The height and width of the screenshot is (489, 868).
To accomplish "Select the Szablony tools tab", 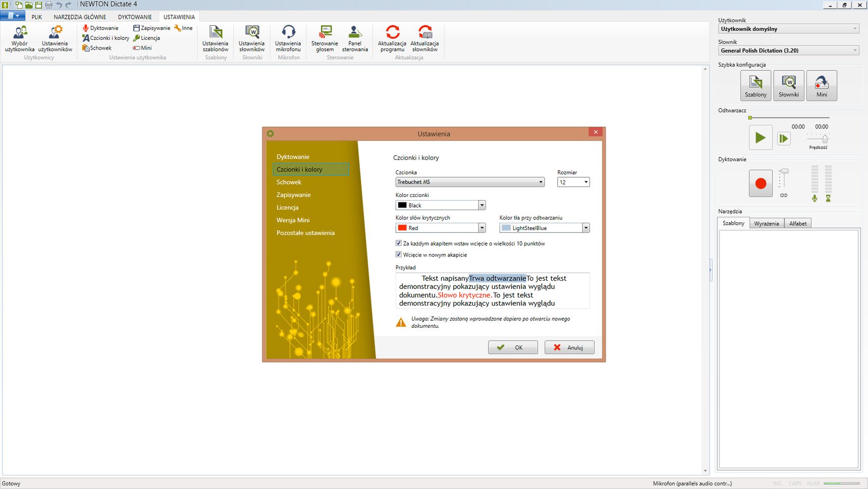I will pyautogui.click(x=733, y=223).
